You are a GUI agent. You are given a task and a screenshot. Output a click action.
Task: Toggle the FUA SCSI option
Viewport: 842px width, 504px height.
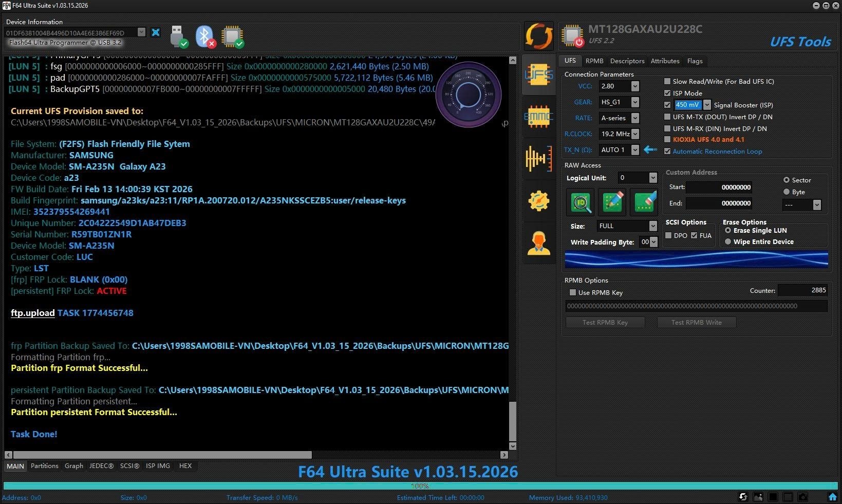(694, 235)
